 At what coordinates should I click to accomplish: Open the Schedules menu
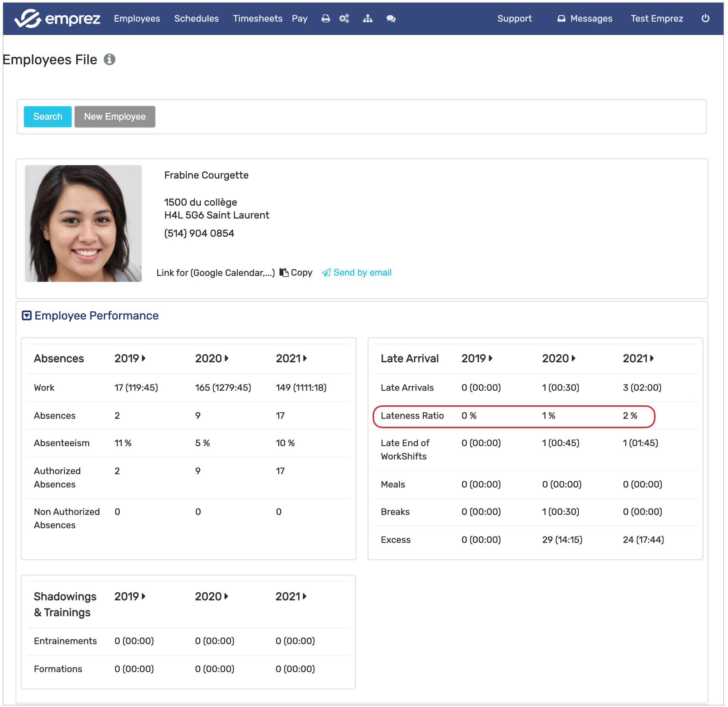coord(196,19)
